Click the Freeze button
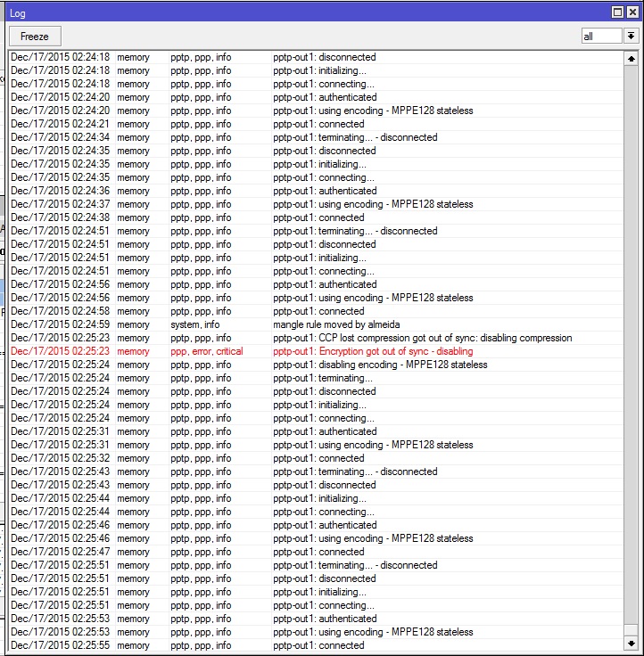644x656 pixels. pos(35,37)
